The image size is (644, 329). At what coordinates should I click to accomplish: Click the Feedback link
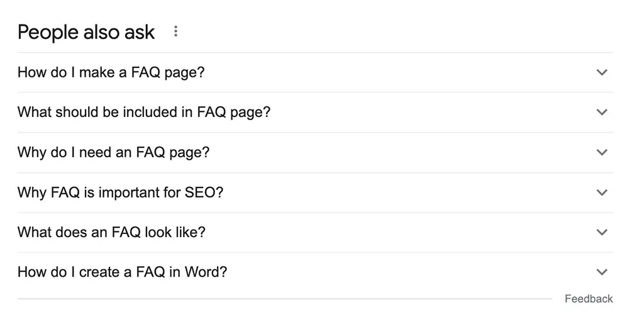tap(589, 299)
